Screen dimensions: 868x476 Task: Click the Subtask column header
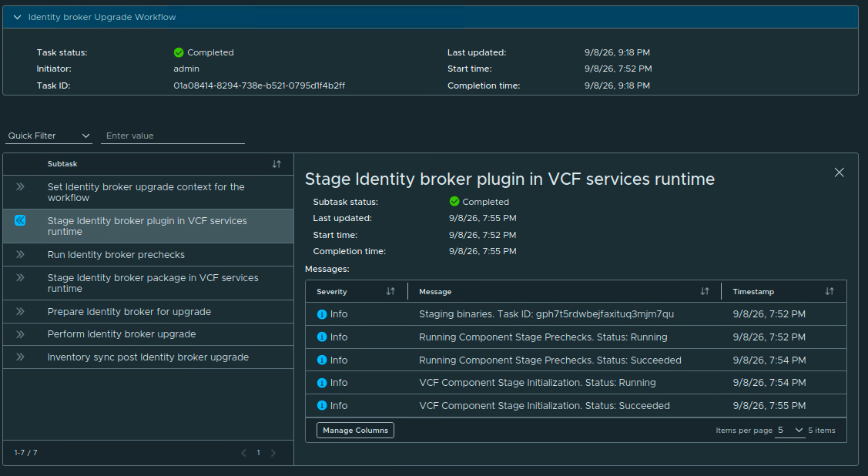click(x=62, y=164)
